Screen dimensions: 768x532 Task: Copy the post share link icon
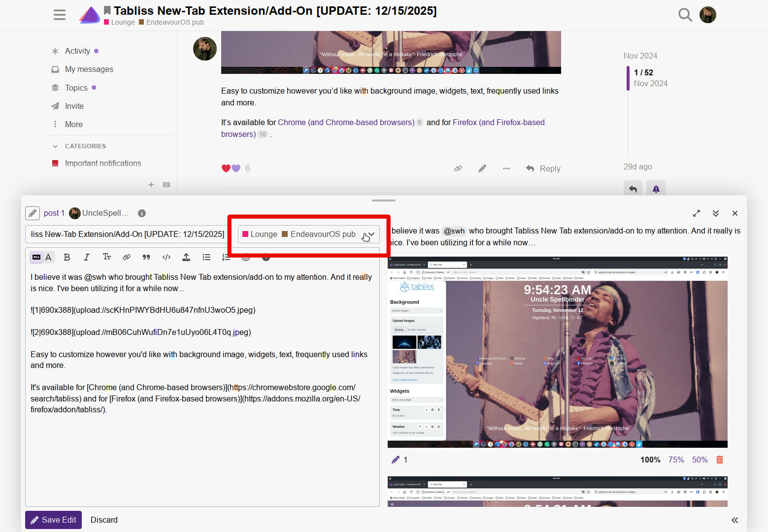pos(458,168)
